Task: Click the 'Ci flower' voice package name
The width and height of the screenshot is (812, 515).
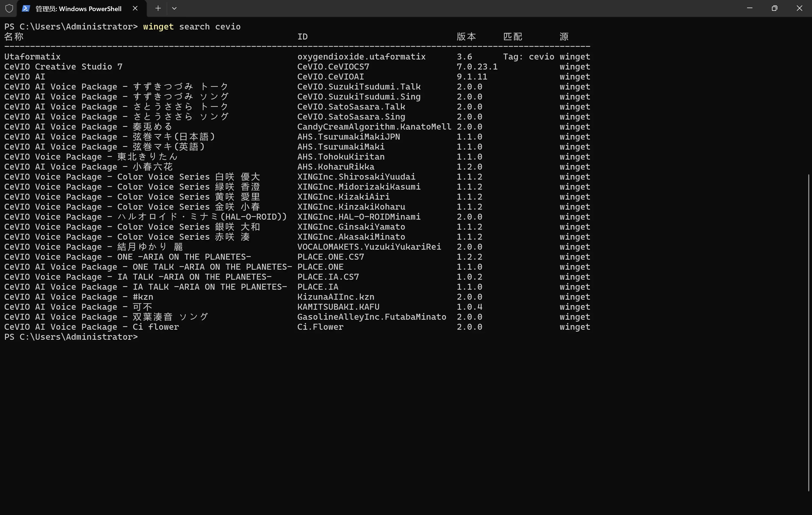Action: point(156,327)
